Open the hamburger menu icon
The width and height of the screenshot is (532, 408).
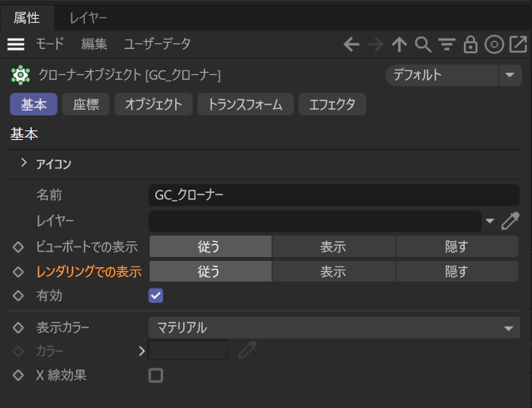[16, 44]
